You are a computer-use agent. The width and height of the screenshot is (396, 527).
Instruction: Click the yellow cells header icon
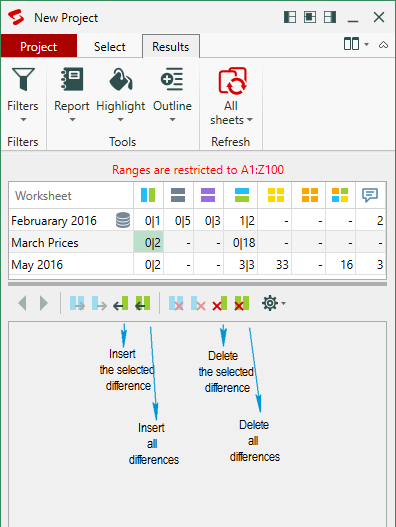276,195
